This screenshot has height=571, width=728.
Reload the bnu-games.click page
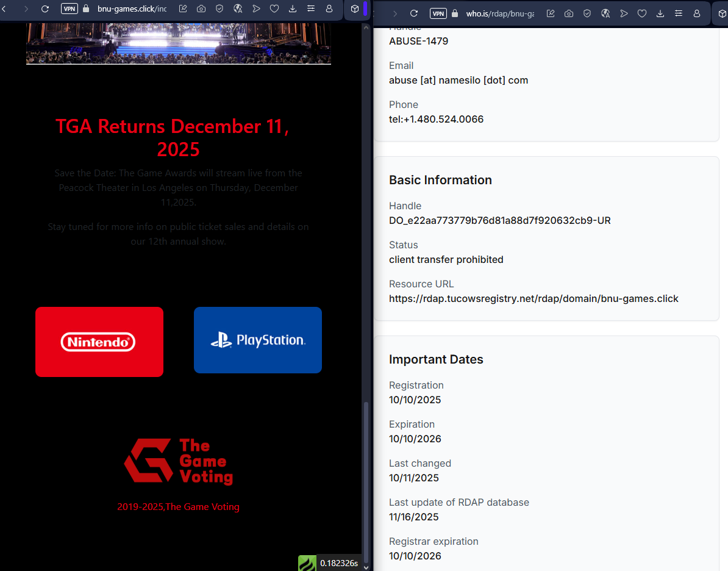coord(45,9)
